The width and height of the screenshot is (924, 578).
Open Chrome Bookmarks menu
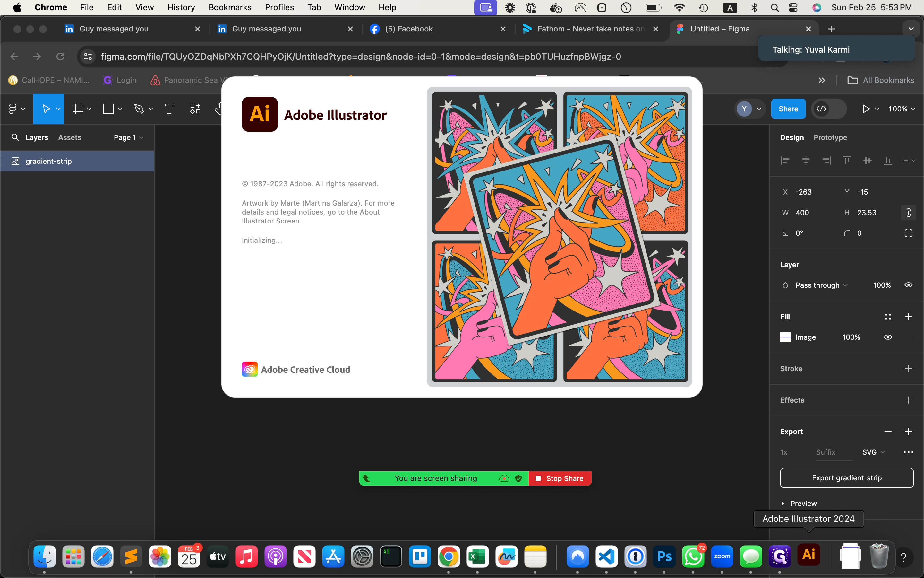[230, 7]
